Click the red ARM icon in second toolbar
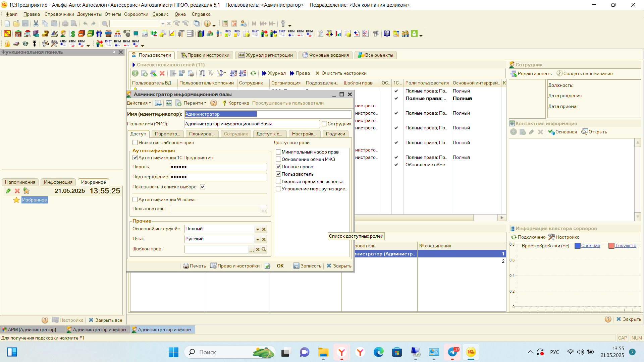Viewport: 644px width, 362px height. (7, 34)
